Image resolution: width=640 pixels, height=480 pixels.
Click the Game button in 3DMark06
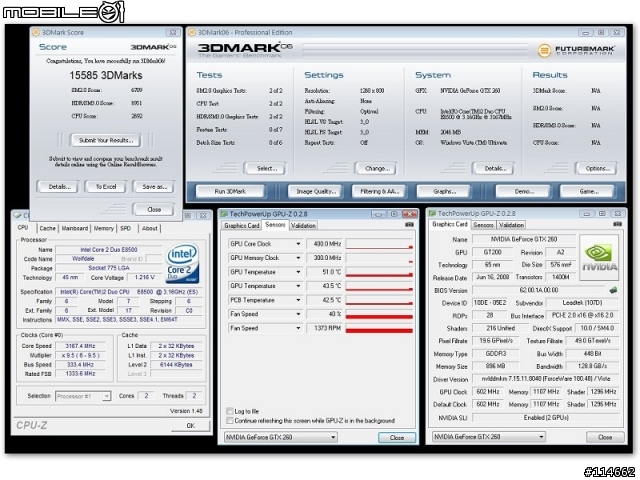[588, 191]
